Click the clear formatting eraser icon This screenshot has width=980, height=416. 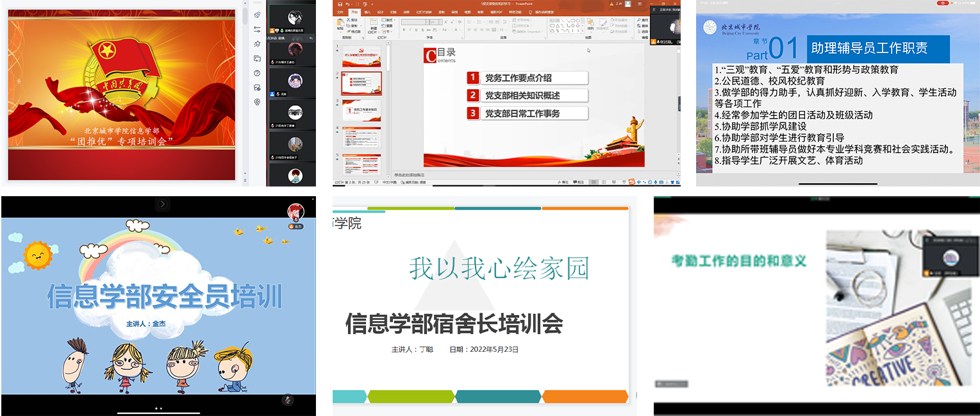[460, 22]
